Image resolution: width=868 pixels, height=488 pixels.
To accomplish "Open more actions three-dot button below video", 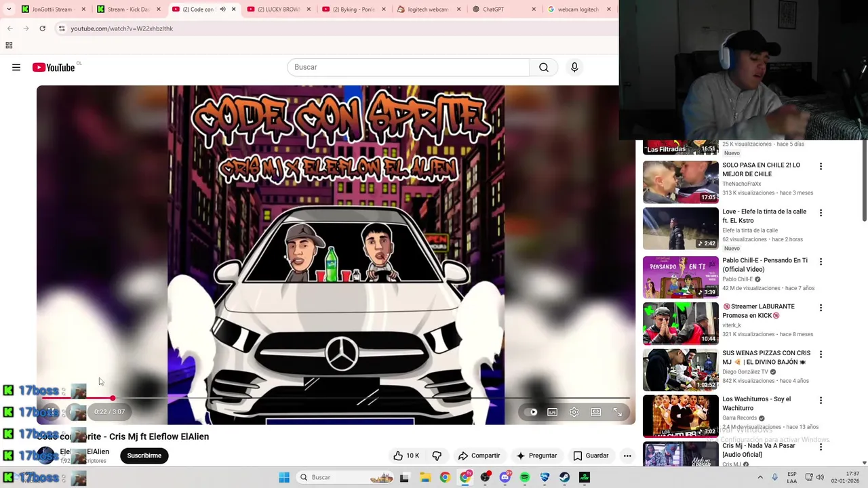I will tap(627, 455).
